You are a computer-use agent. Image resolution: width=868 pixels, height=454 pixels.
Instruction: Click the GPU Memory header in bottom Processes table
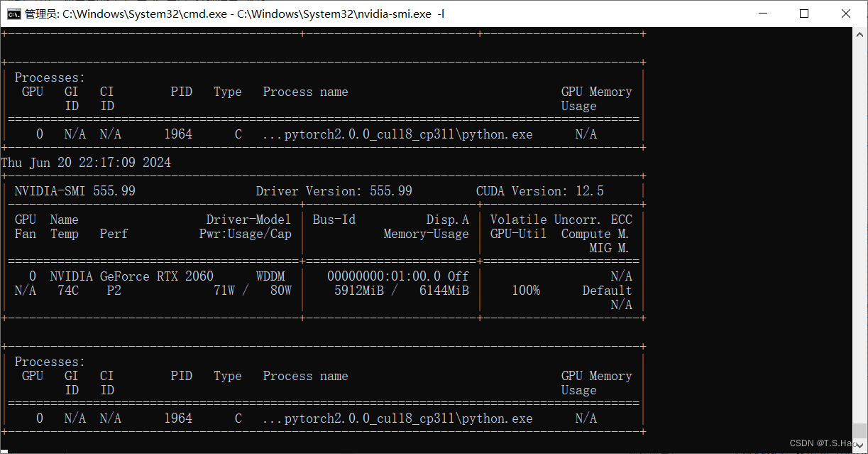pyautogui.click(x=597, y=376)
